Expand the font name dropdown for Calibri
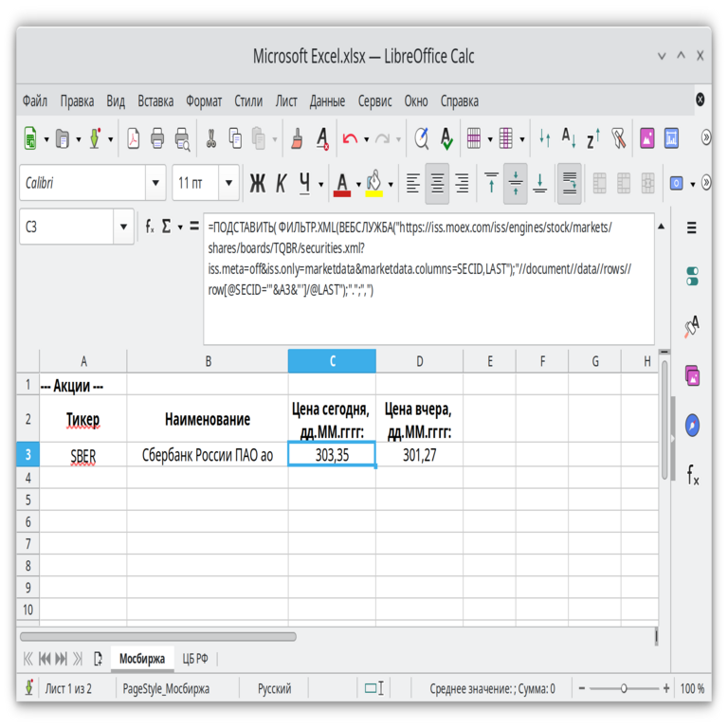The image size is (728, 728). coord(155,183)
